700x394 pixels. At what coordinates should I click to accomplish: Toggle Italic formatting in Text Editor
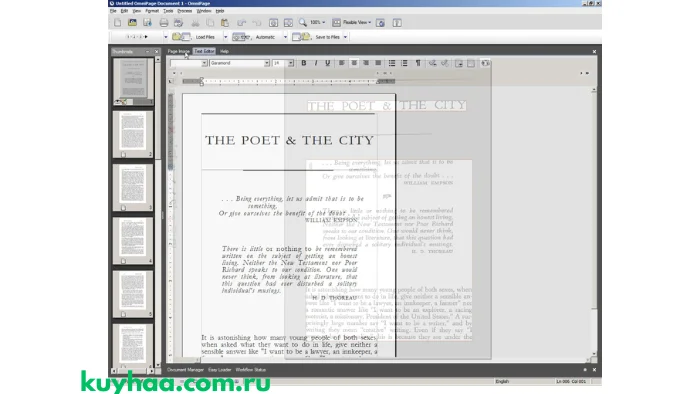point(316,63)
